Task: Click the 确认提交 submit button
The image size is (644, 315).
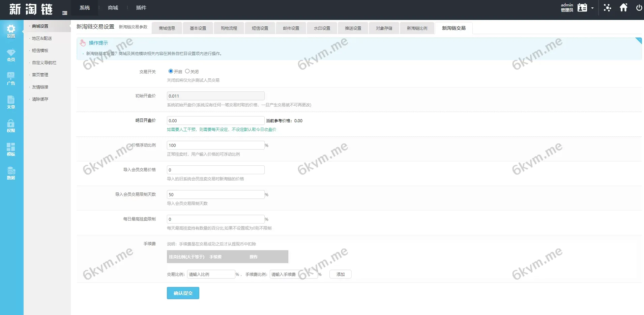Action: tap(183, 293)
